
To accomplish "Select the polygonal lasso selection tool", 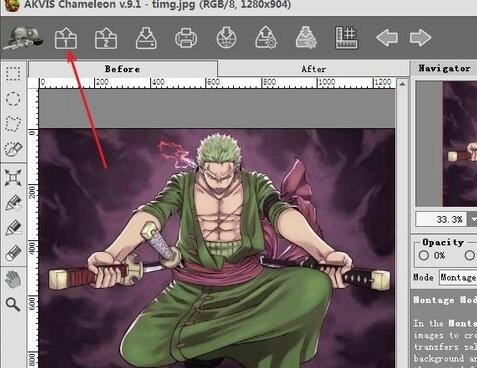I will [13, 124].
